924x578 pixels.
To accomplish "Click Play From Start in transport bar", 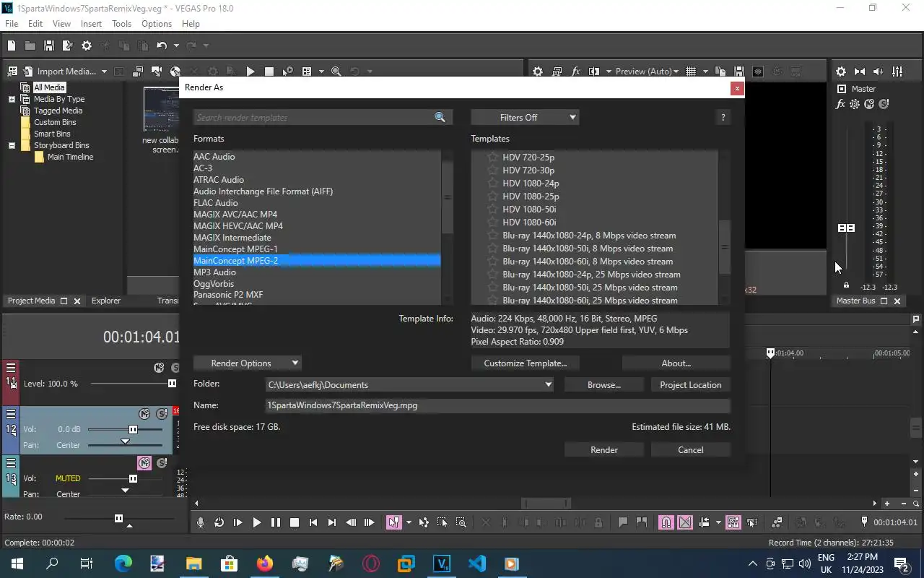I will pos(238,522).
